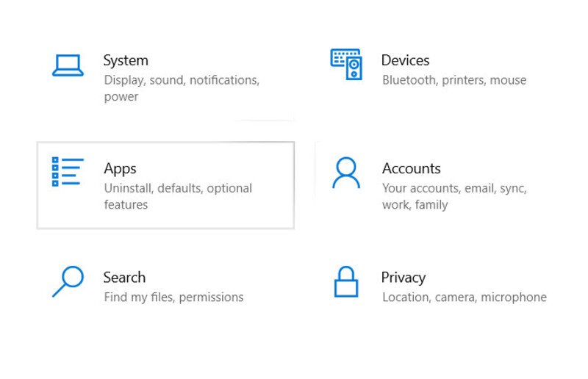Open the Privacy settings heading

[404, 278]
